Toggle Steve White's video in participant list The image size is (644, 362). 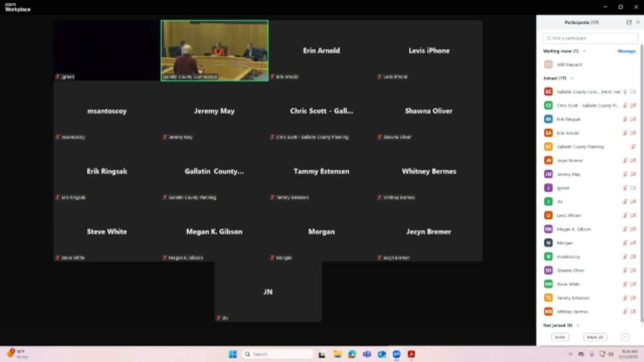tap(633, 284)
